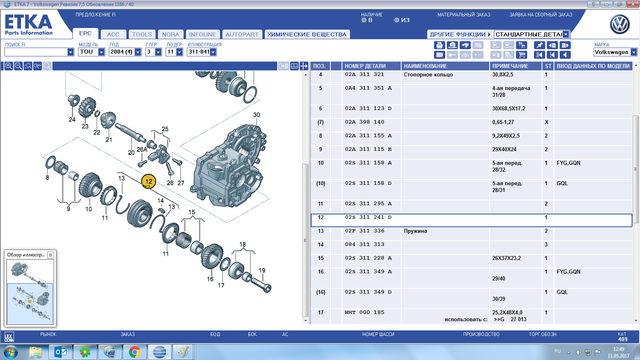Image resolution: width=640 pixels, height=360 pixels.
Task: Open the МАРКА dropdown showing Volkswagen
Action: click(633, 52)
